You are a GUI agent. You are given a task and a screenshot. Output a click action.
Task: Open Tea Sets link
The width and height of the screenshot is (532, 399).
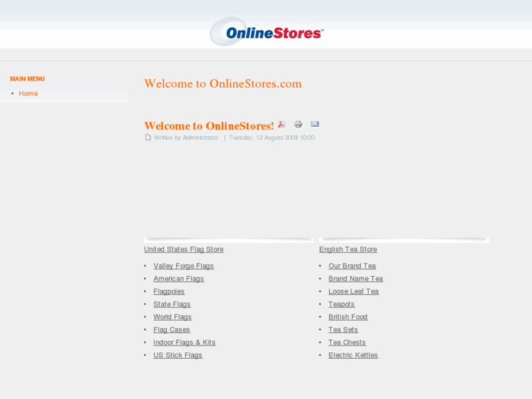click(343, 329)
